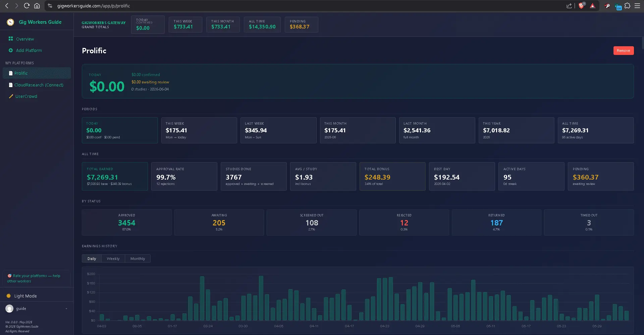Click the This Month $175.41 period card

pyautogui.click(x=358, y=130)
